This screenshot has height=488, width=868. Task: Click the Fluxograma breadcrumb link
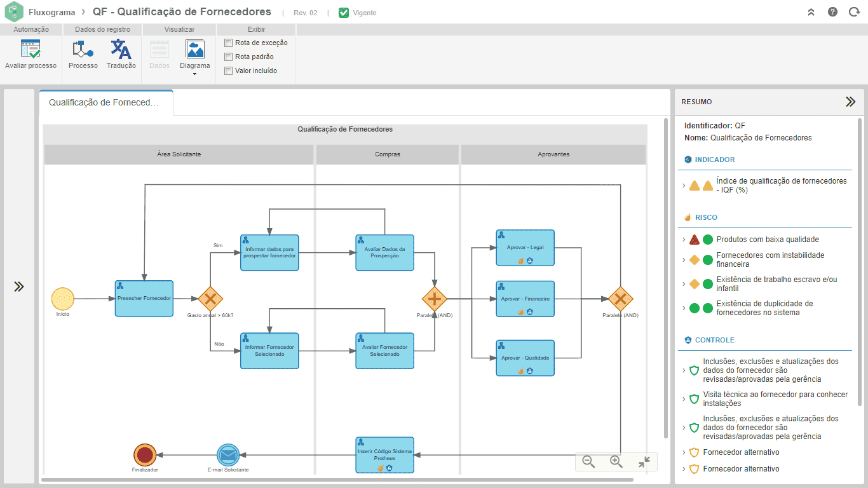(51, 12)
